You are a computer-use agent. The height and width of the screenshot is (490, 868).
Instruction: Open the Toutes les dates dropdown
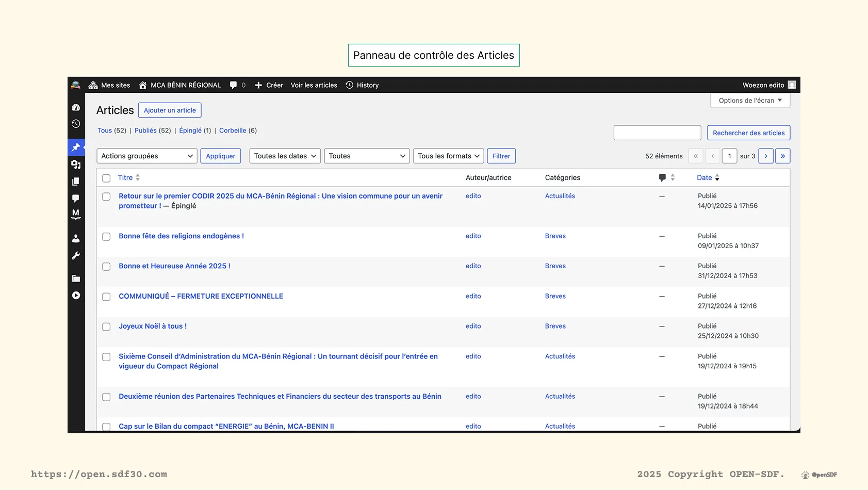[x=284, y=156]
